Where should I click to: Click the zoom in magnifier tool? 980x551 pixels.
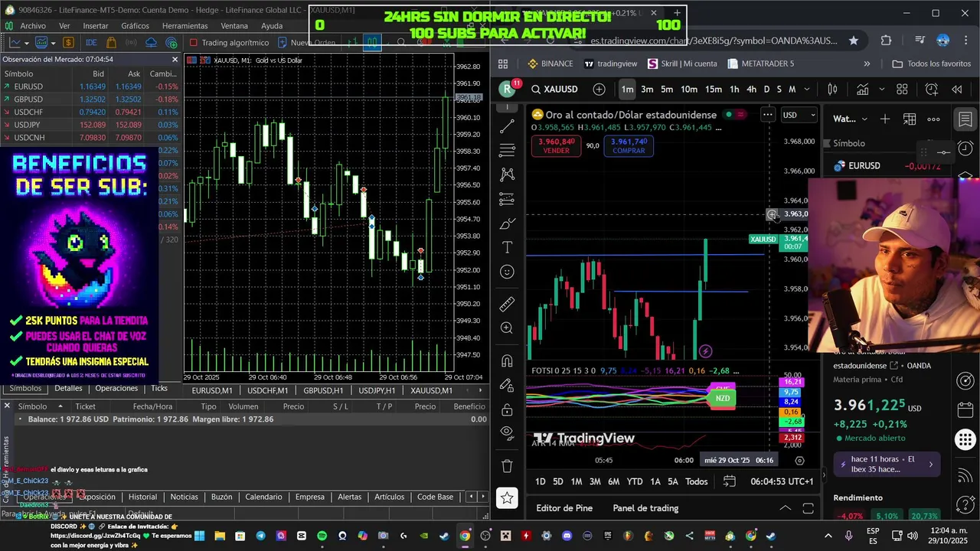507,328
